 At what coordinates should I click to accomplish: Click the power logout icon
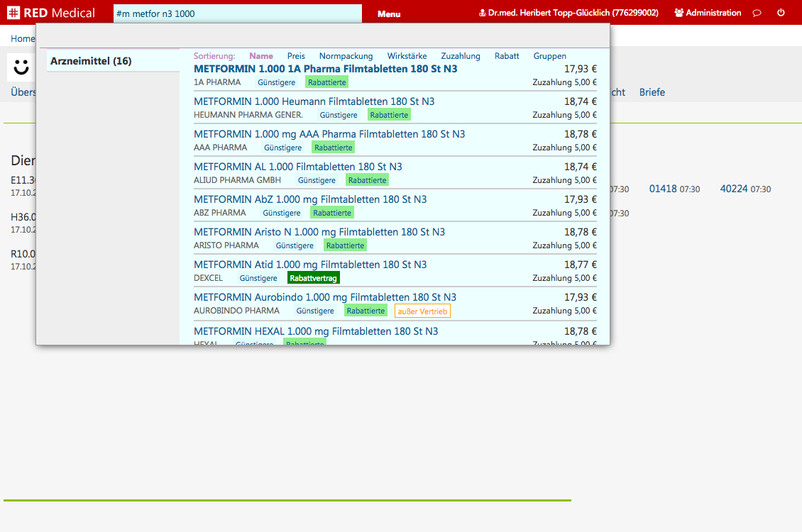pyautogui.click(x=781, y=13)
